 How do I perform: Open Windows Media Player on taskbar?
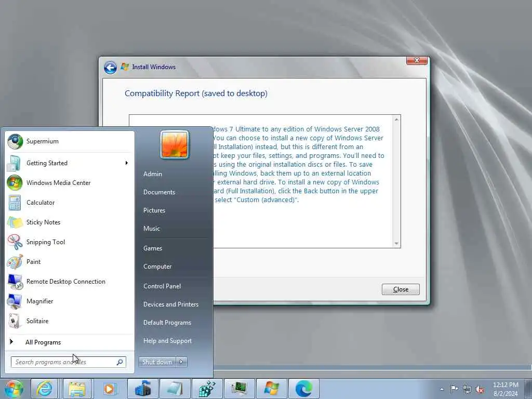[109, 389]
